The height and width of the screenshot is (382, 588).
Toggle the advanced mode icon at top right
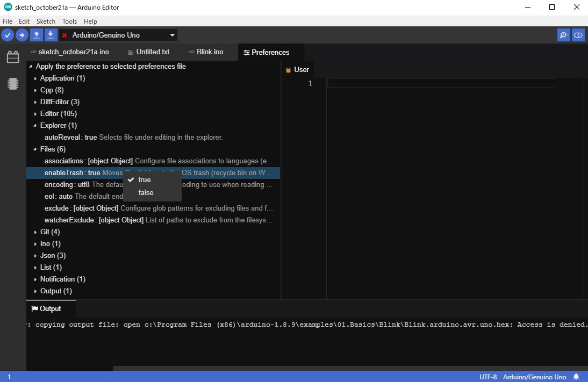tap(578, 35)
